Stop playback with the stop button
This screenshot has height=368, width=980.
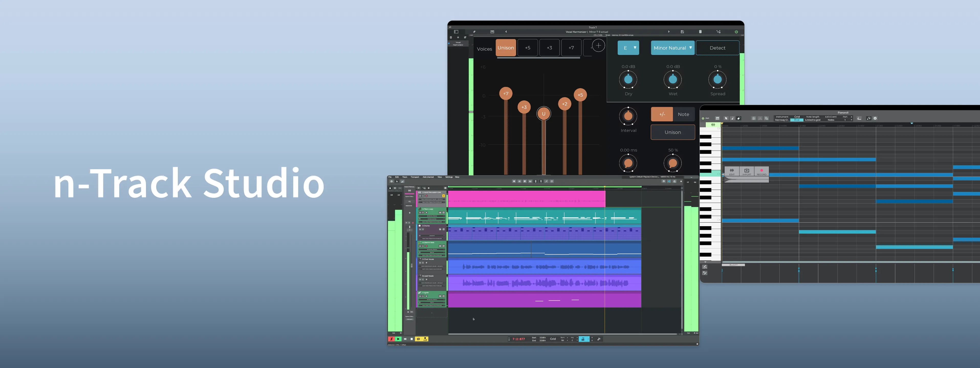tap(412, 339)
